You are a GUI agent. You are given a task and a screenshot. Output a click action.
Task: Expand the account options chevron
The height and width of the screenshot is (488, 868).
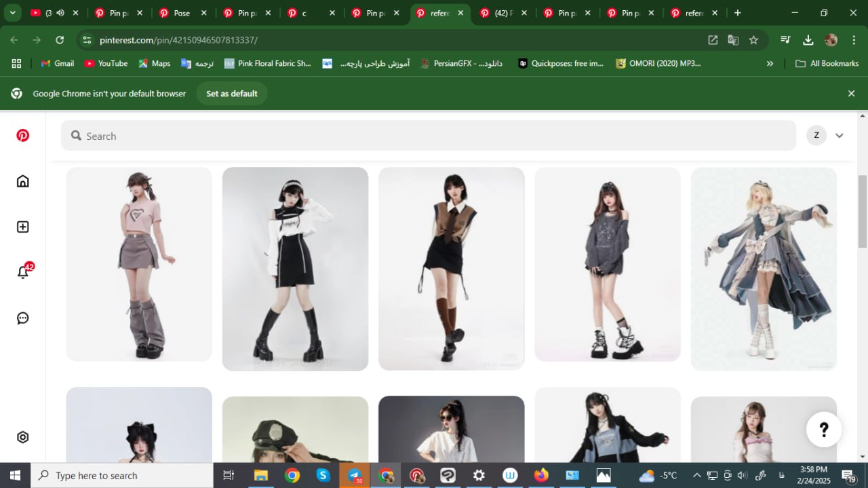(840, 136)
